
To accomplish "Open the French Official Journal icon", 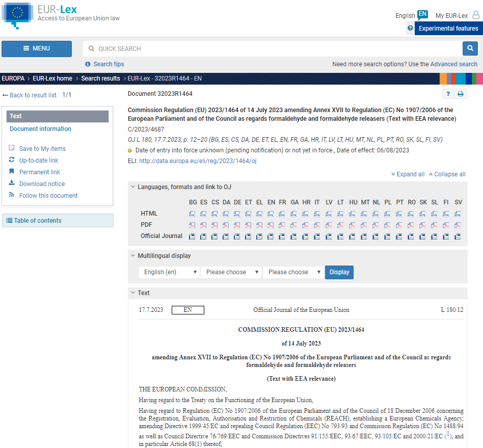I will click(x=282, y=236).
